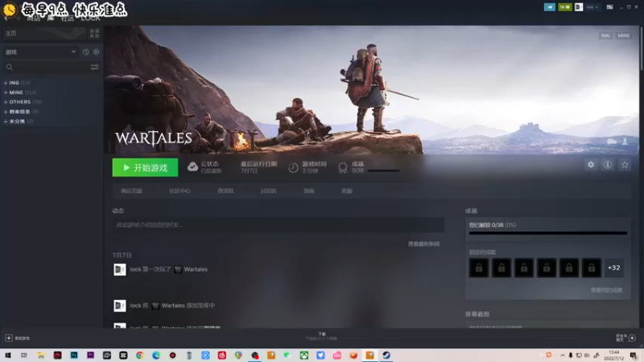The image size is (644, 362).
Task: Open the 游戏 category dropdown
Action: tap(40, 52)
